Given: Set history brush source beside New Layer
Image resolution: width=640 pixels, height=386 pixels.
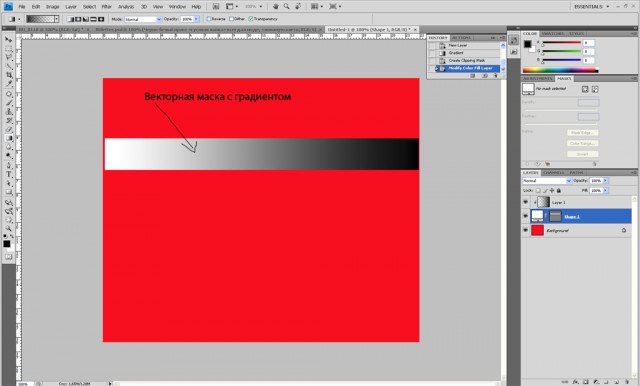Looking at the screenshot, I should tap(431, 45).
